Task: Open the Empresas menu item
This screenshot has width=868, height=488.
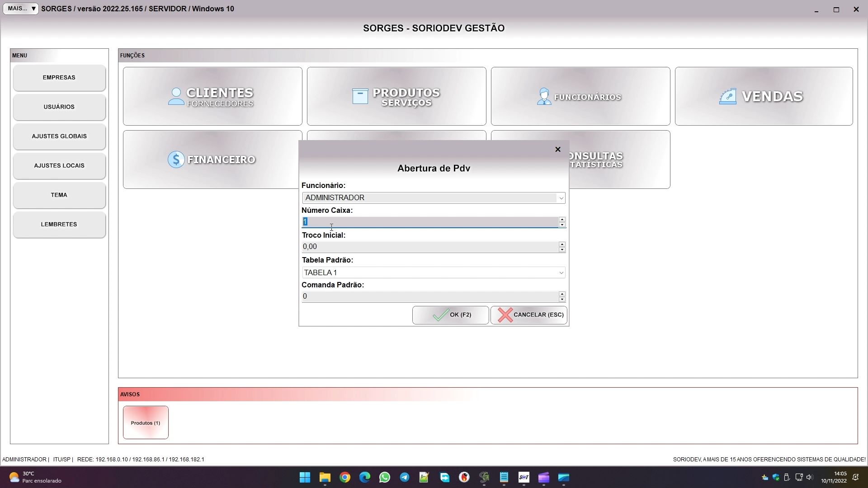Action: tap(59, 78)
